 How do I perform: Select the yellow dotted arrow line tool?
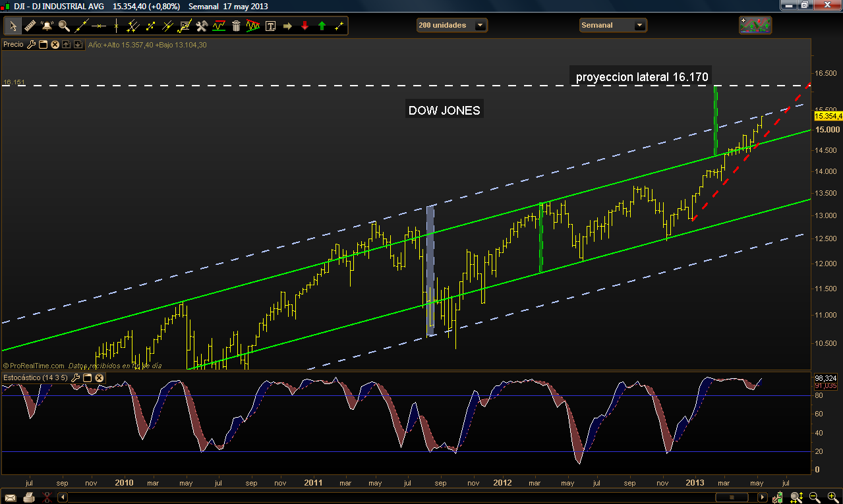pyautogui.click(x=150, y=26)
